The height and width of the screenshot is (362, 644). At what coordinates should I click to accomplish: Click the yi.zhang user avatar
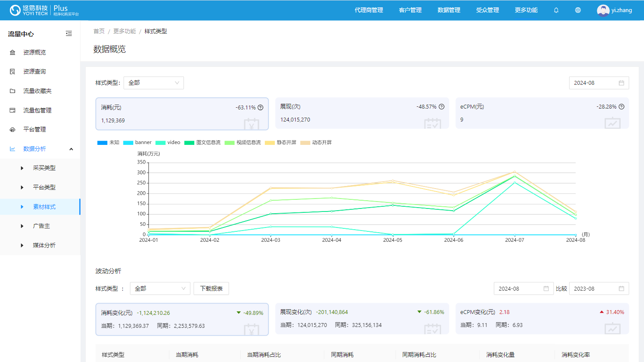(x=603, y=10)
